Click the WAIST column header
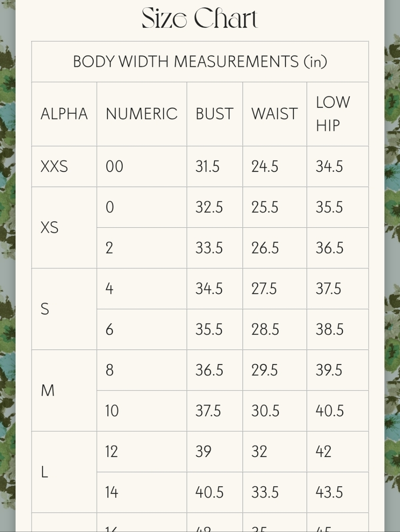The height and width of the screenshot is (532, 400). pyautogui.click(x=275, y=114)
